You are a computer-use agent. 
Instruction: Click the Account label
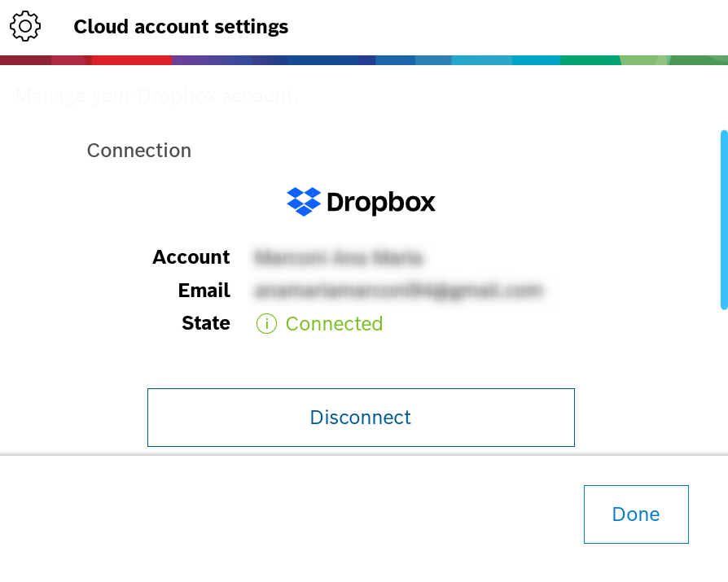click(191, 257)
